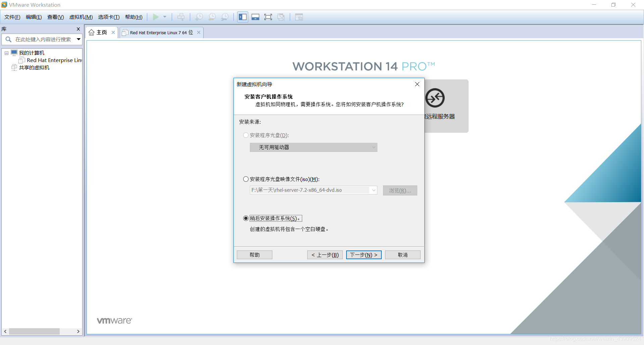Click the revert to snapshot icon
644x345 pixels.
(x=212, y=17)
